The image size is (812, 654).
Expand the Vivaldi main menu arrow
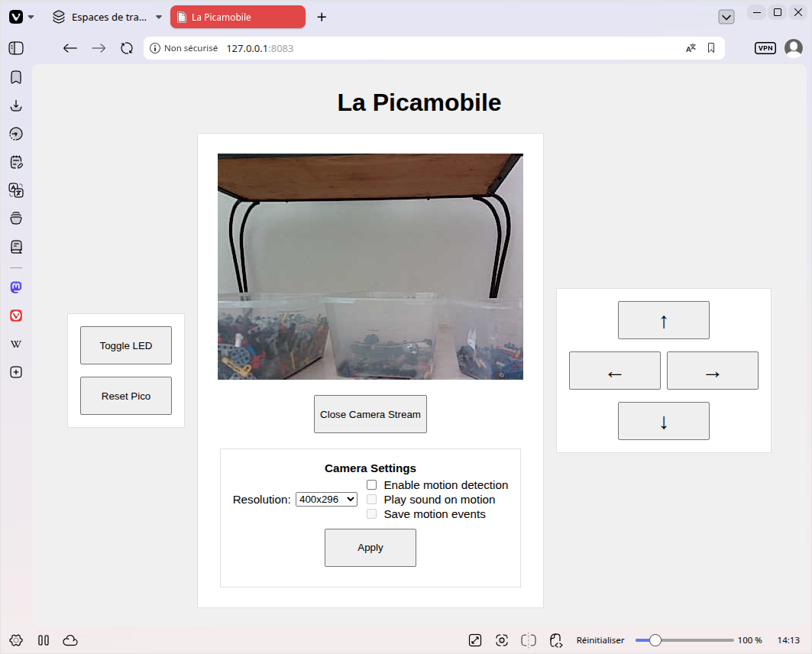pyautogui.click(x=31, y=17)
